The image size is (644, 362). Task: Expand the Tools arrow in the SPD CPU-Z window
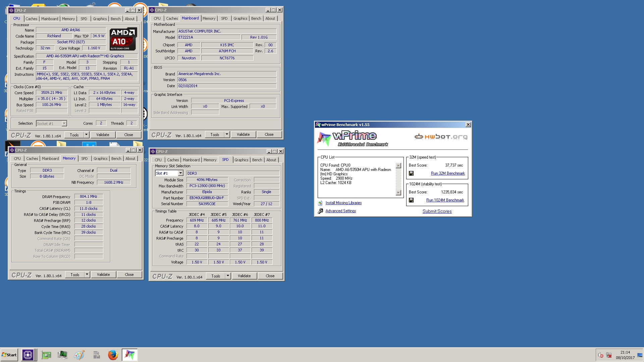click(x=228, y=276)
